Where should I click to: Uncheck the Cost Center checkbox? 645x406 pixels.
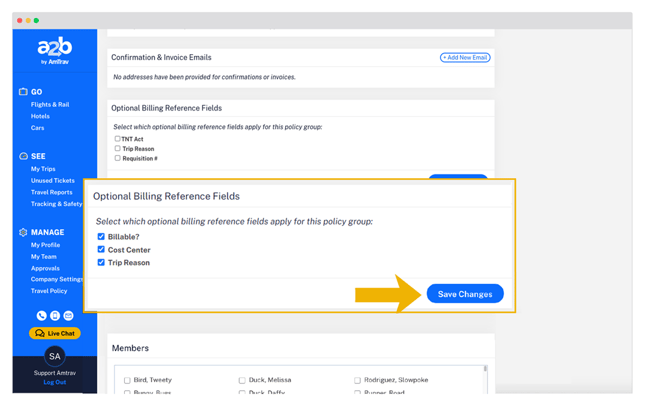pos(101,250)
